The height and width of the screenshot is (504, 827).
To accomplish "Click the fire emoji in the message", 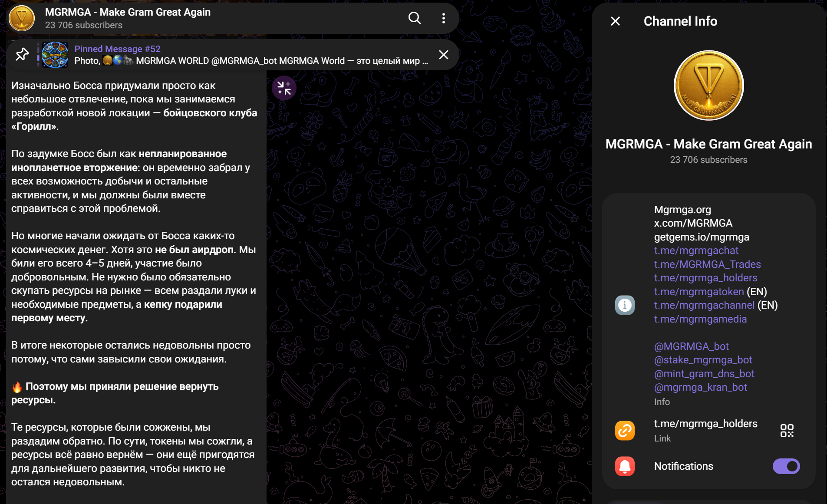I will point(17,387).
